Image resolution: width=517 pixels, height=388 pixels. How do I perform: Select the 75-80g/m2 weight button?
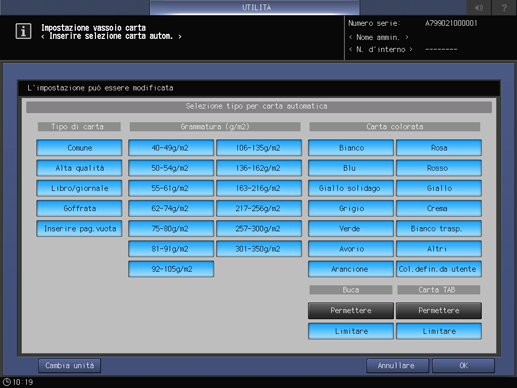point(171,229)
